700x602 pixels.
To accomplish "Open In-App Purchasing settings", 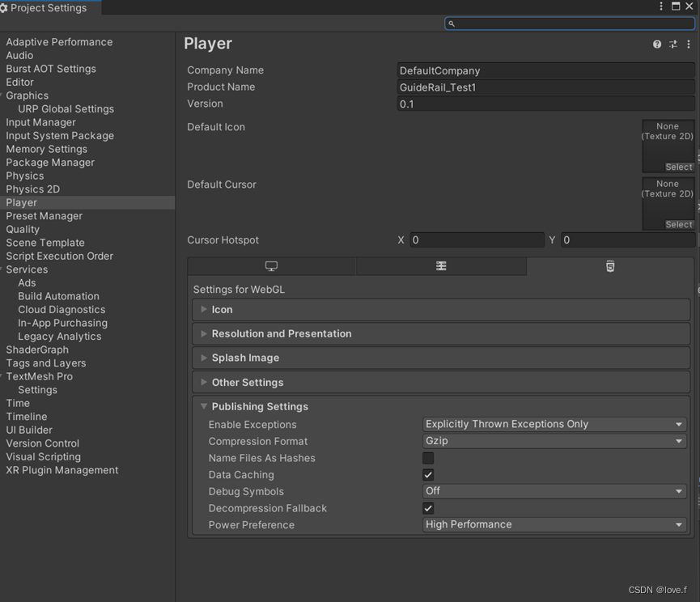I will coord(62,323).
